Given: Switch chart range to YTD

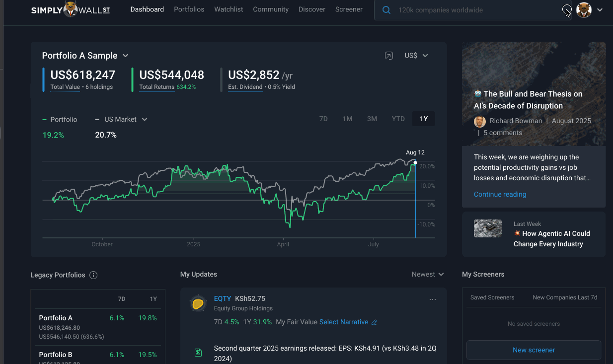Looking at the screenshot, I should 398,119.
